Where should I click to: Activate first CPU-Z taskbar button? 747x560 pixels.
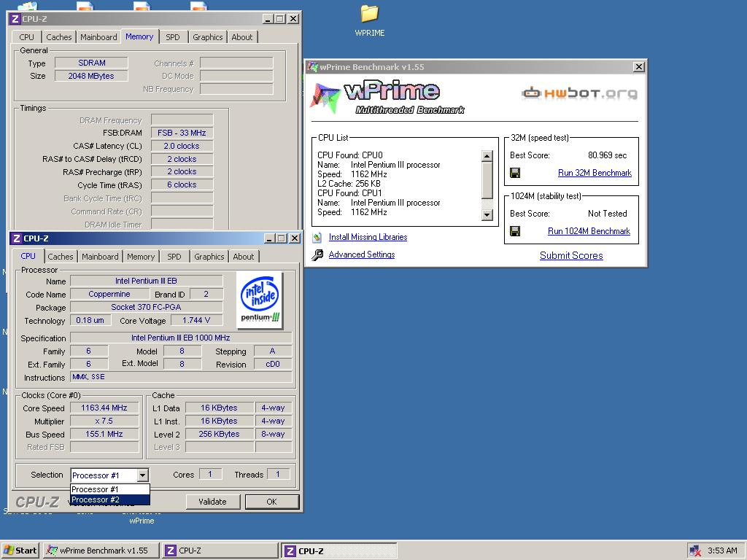(x=220, y=551)
